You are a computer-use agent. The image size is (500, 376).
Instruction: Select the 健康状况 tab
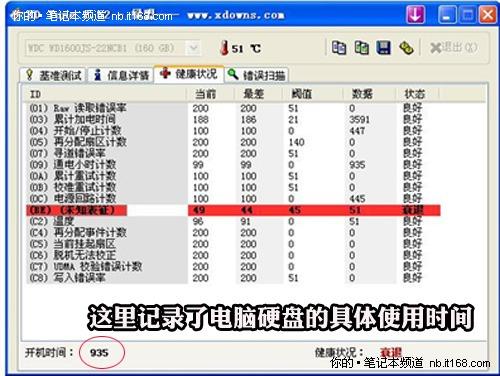(x=189, y=74)
